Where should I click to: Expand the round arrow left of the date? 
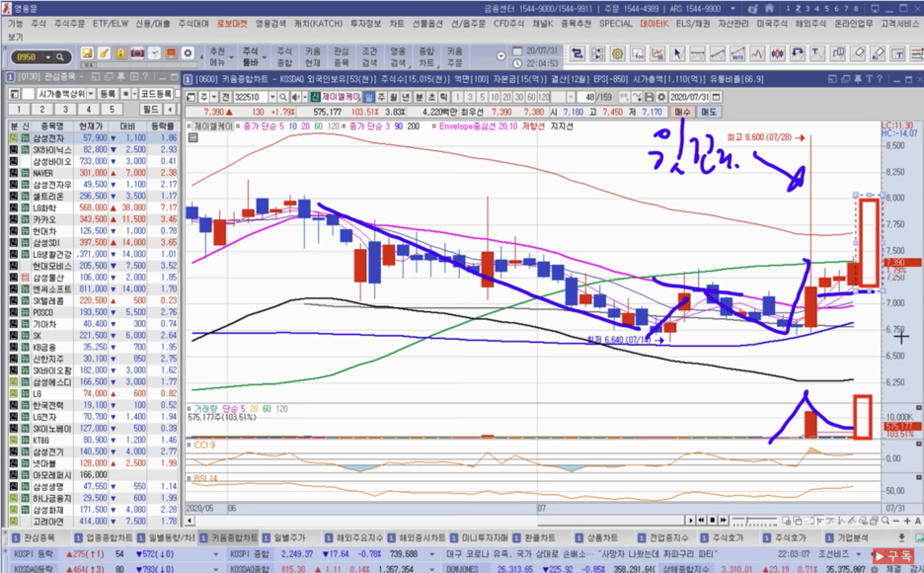click(500, 56)
